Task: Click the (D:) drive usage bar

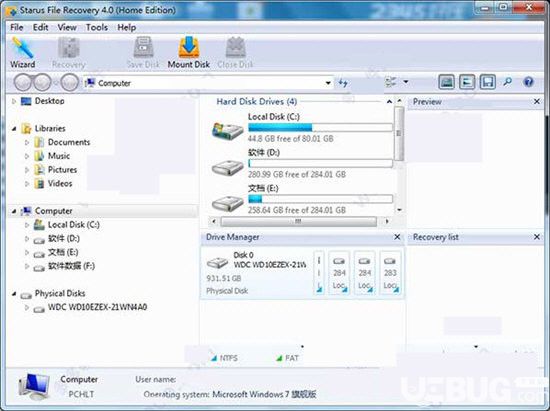Action: pos(320,163)
